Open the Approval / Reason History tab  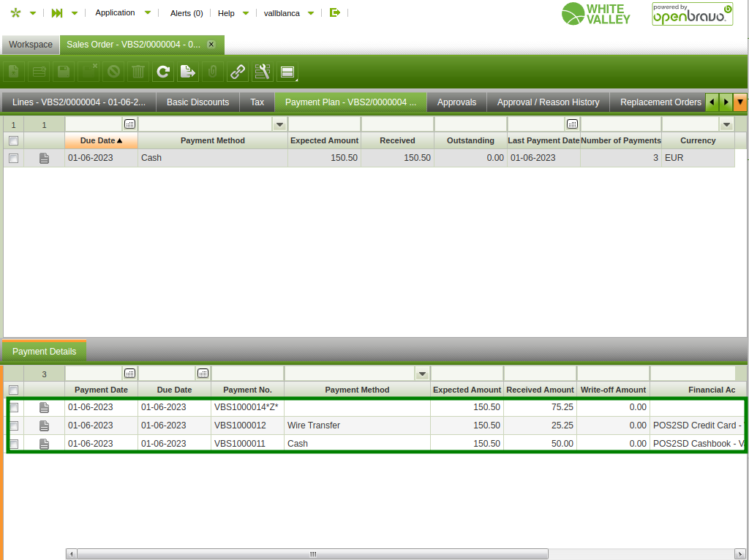click(x=548, y=102)
